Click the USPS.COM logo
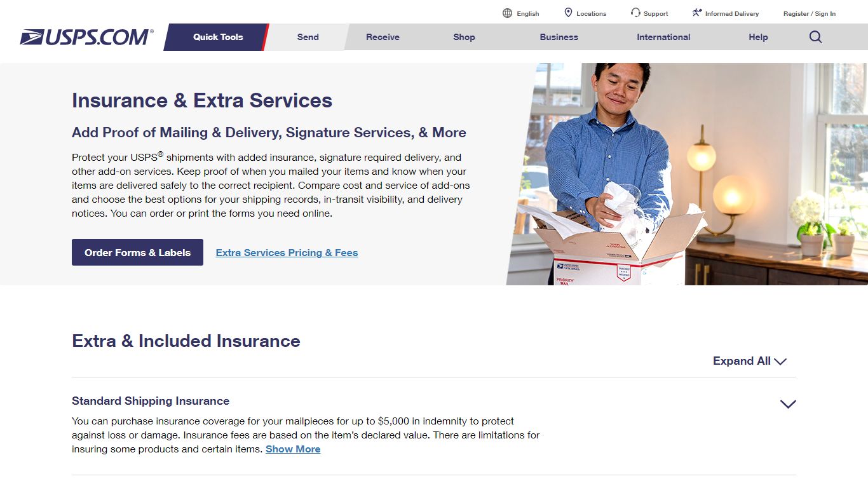This screenshot has height=488, width=868. pyautogui.click(x=86, y=37)
